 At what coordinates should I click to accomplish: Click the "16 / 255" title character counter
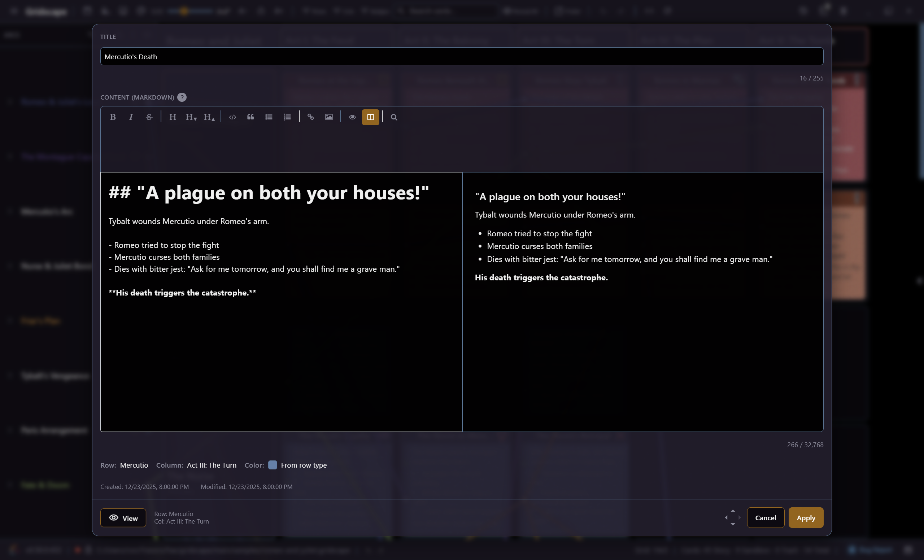811,78
